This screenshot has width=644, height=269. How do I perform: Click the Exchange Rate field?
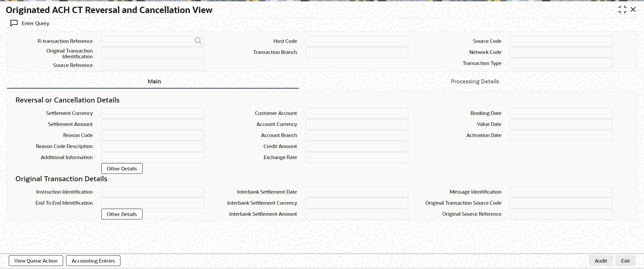(x=357, y=157)
